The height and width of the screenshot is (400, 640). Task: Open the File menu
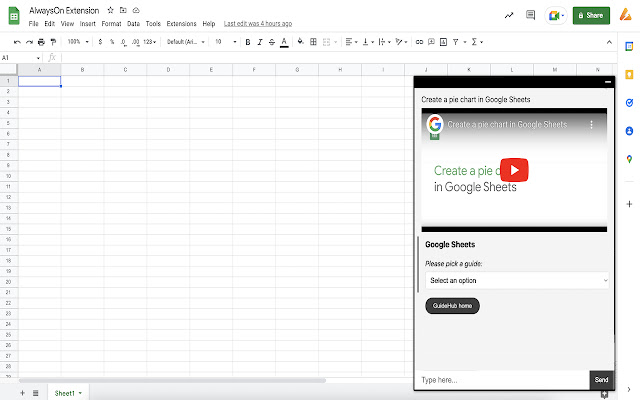tap(33, 24)
